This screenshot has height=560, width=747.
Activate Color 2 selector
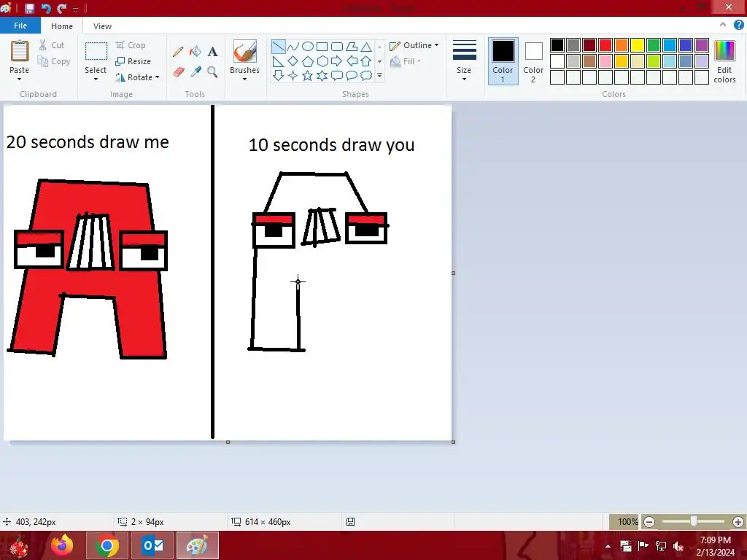pos(533,61)
